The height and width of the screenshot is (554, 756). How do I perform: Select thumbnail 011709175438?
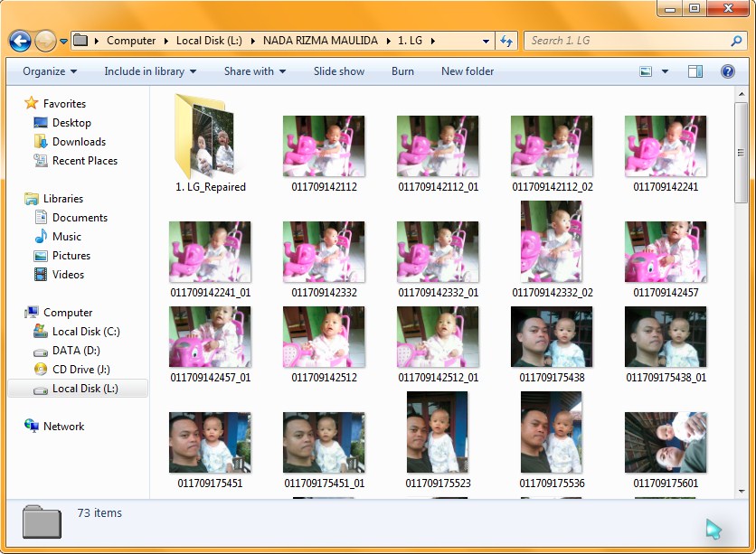coord(552,337)
